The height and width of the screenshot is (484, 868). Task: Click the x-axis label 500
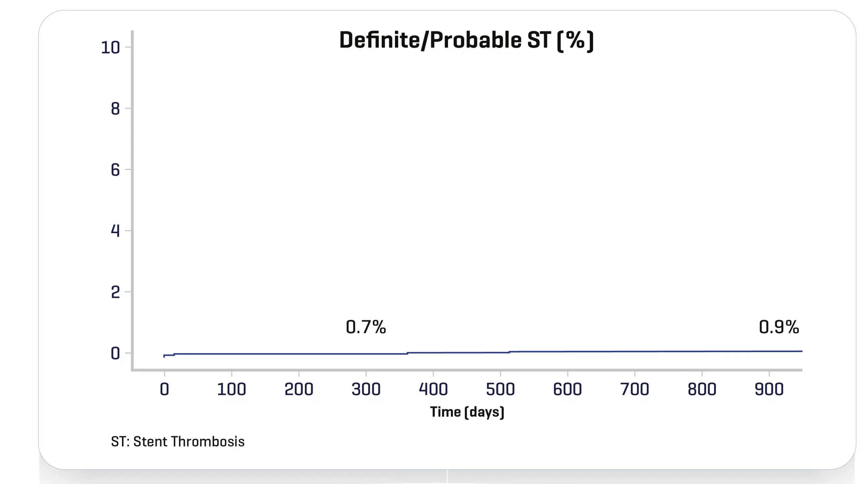500,389
